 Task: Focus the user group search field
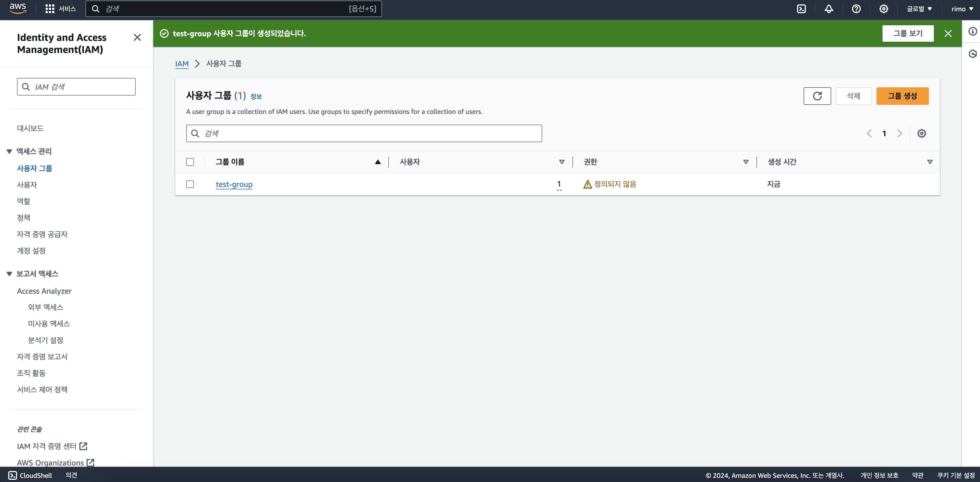(364, 133)
